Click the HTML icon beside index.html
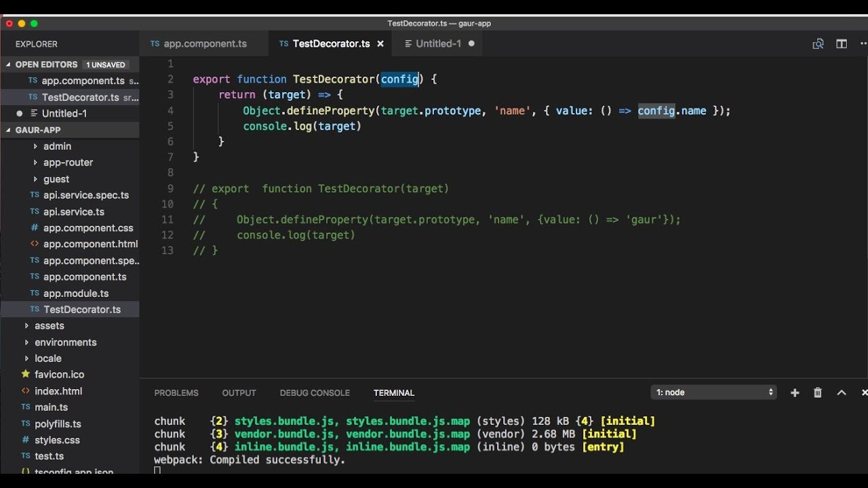The width and height of the screenshot is (868, 488). tap(26, 391)
